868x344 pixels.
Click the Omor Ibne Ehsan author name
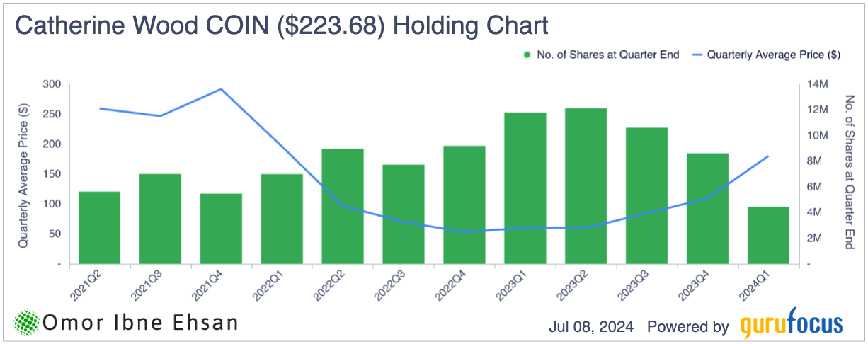(x=140, y=323)
